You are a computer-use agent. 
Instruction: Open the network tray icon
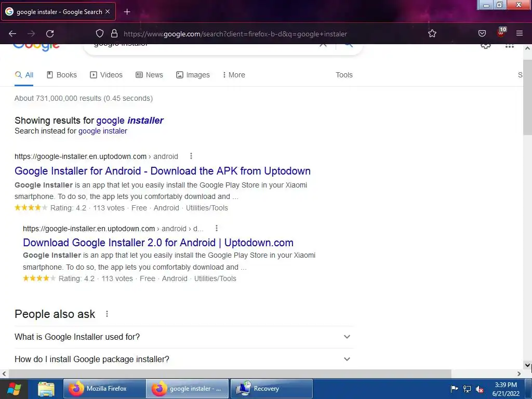[467, 389]
